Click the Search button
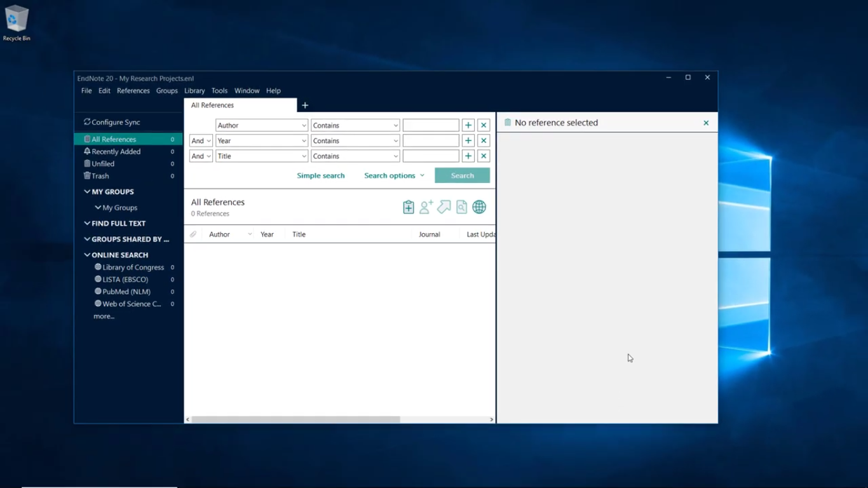 462,175
